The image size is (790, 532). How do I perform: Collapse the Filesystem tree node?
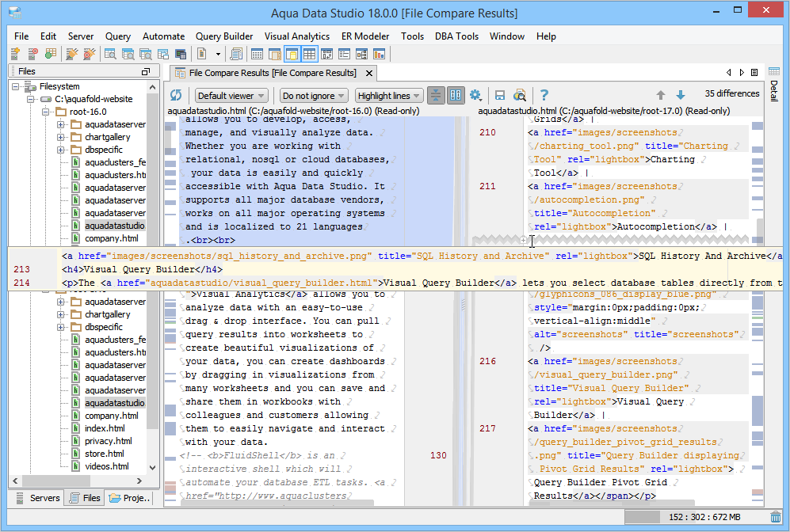16,86
